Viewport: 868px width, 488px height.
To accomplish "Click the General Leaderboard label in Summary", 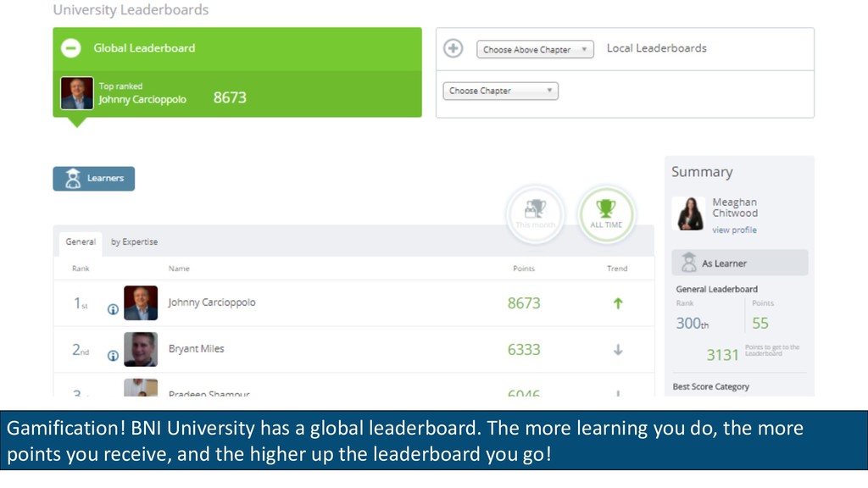I will (716, 289).
